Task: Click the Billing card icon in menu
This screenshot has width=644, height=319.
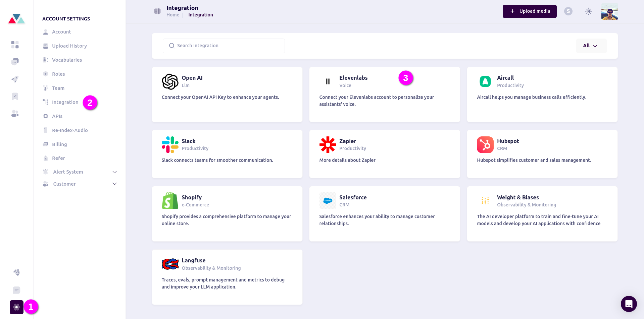Action: [46, 144]
